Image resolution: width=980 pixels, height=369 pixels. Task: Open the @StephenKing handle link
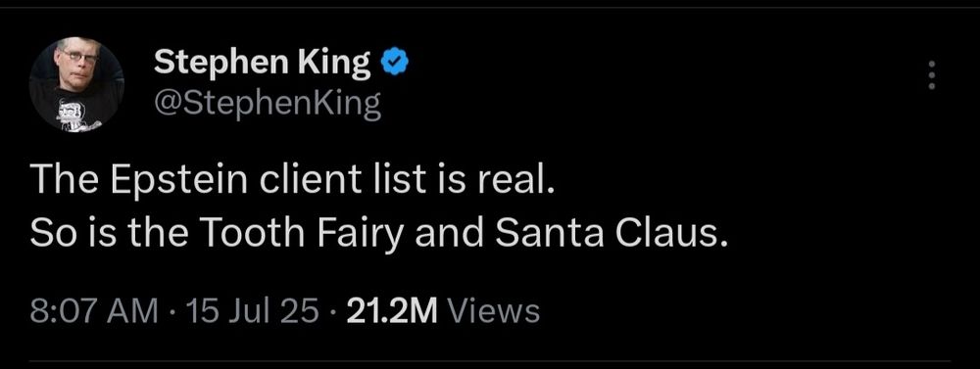pos(267,105)
